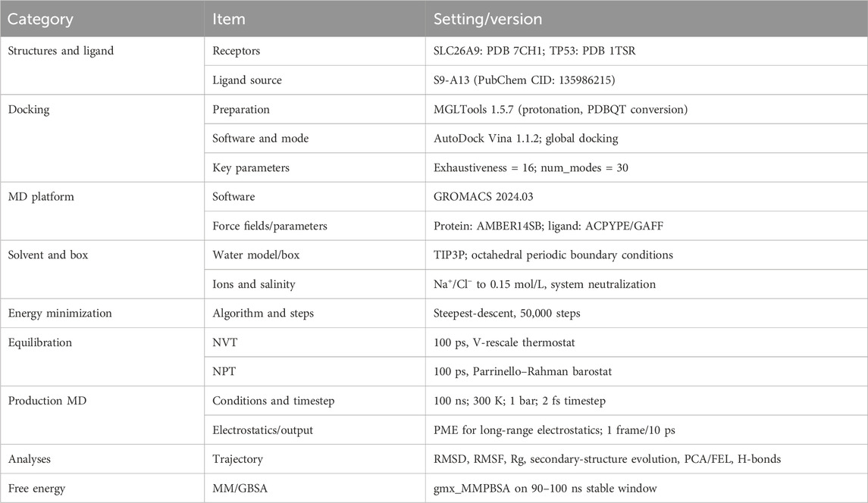Select the "Ions and salinity" item cell
This screenshot has width=868, height=503.
pyautogui.click(x=254, y=284)
